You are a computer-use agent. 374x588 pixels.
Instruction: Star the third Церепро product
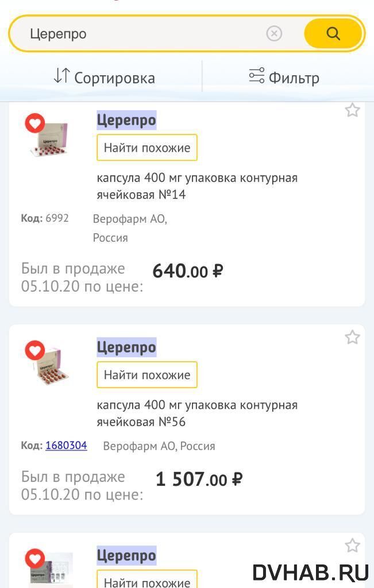point(352,546)
